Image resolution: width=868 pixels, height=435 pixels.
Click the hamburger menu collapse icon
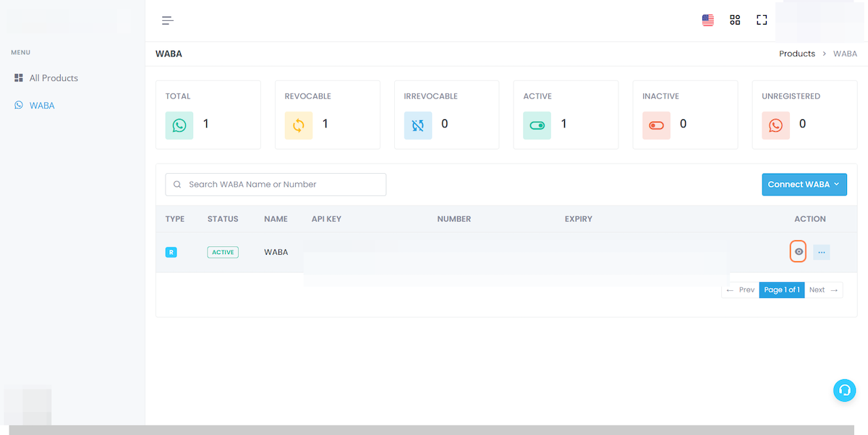[168, 20]
